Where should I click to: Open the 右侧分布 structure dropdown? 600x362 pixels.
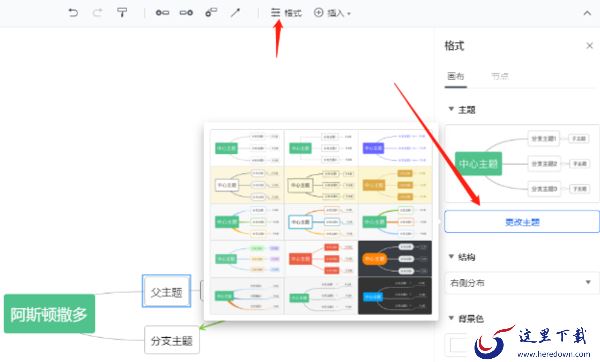point(522,283)
